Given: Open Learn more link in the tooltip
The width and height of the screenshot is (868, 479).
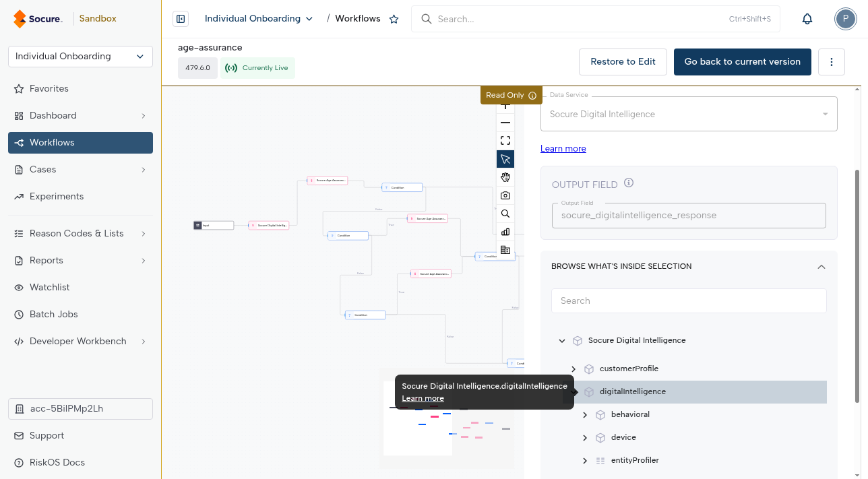Looking at the screenshot, I should click(x=423, y=398).
